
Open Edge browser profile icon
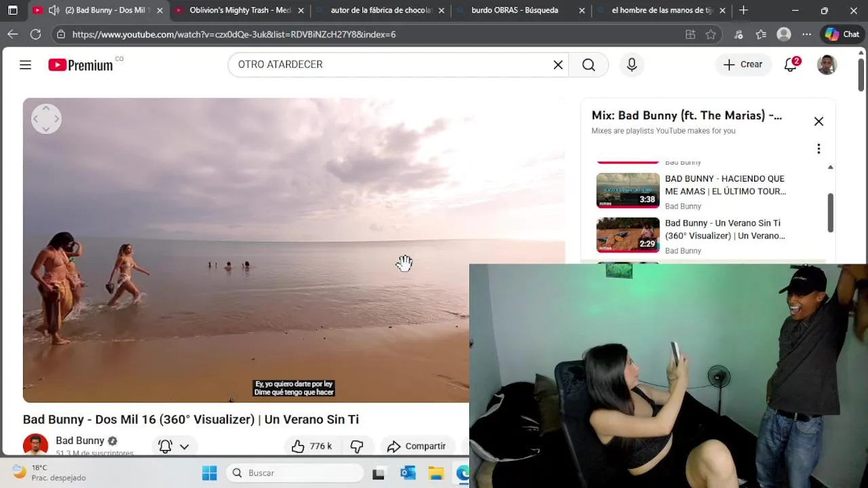pos(784,34)
